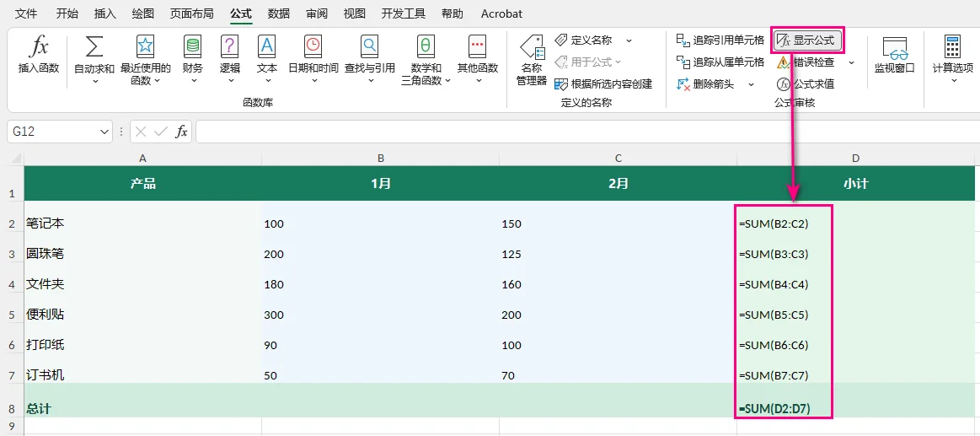Click 公式求值 button
The height and width of the screenshot is (436, 980).
(x=806, y=83)
